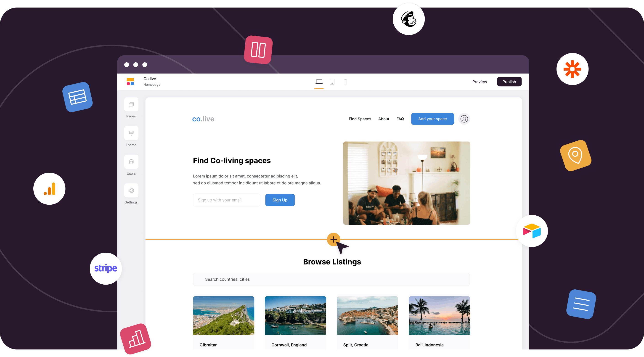Open the Pages panel icon
The height and width of the screenshot is (357, 644).
coord(131,105)
